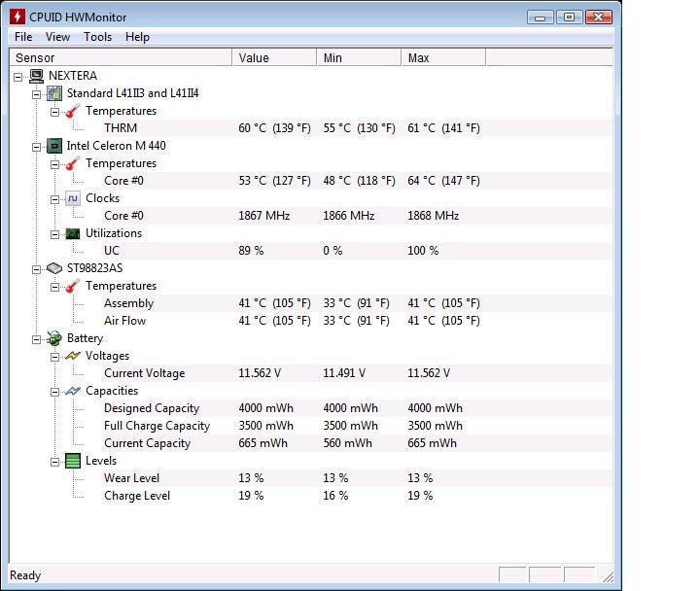
Task: Collapse Temperatures under Standard L41II3
Action: tap(54, 112)
